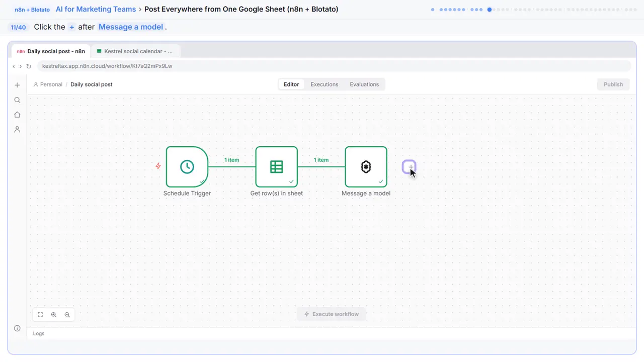Switch to the Editor tab
Image resolution: width=644 pixels, height=362 pixels.
291,84
